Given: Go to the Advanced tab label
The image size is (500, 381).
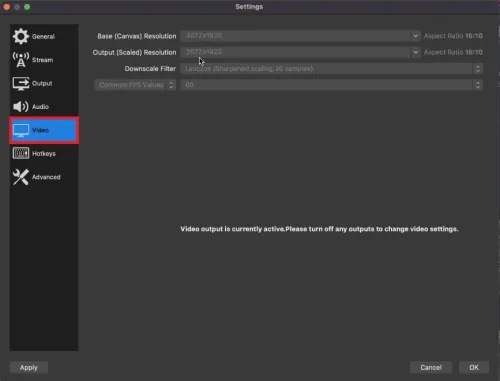Looking at the screenshot, I should coord(46,177).
